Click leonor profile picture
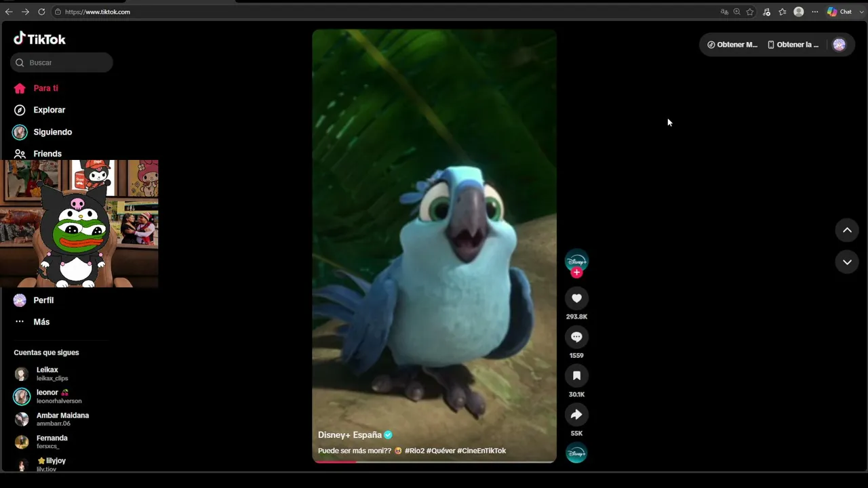 click(x=22, y=396)
